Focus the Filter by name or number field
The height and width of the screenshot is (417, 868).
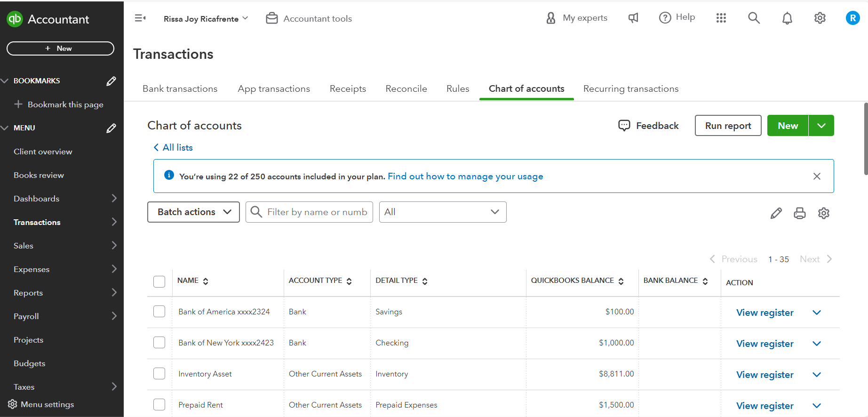click(309, 212)
